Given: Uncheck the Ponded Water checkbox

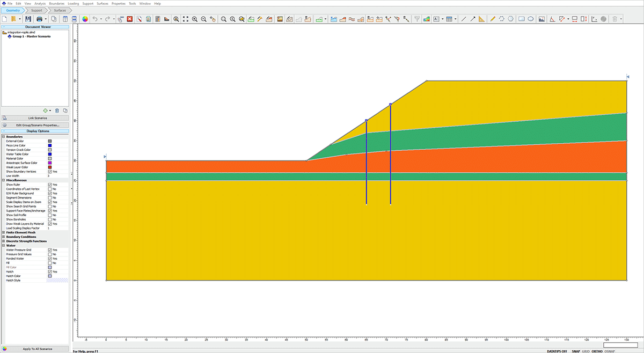Looking at the screenshot, I should (50, 259).
